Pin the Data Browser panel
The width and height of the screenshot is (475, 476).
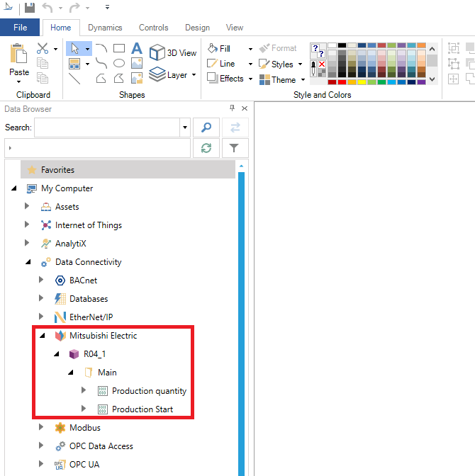[x=232, y=108]
